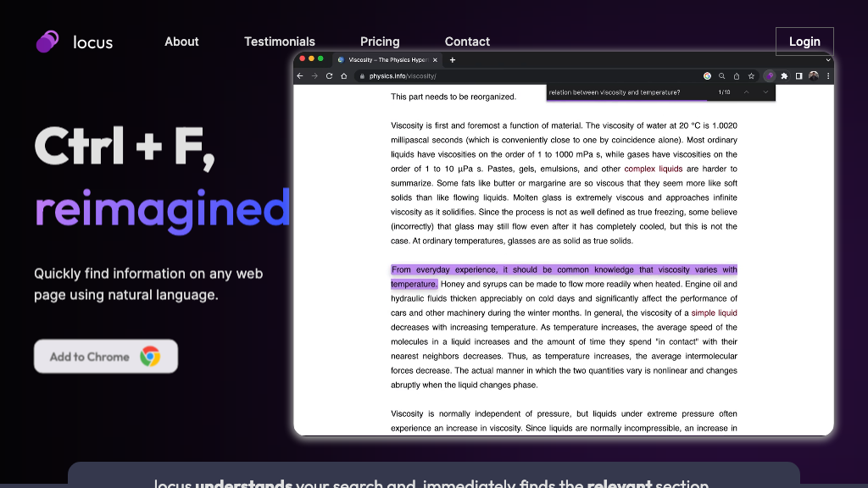Click the complex liquids link
This screenshot has height=488, width=868.
[653, 169]
